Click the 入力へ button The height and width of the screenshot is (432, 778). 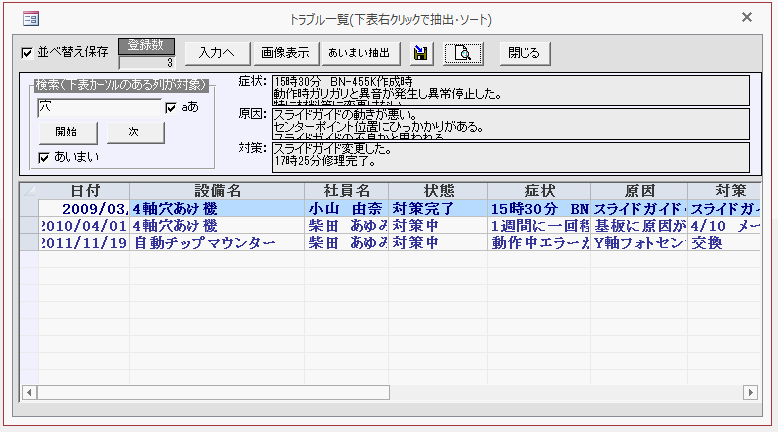coord(217,53)
